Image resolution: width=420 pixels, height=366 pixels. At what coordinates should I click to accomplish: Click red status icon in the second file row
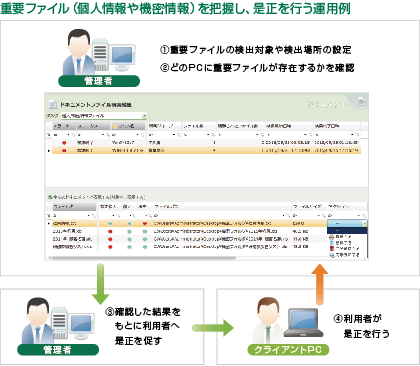(x=110, y=231)
